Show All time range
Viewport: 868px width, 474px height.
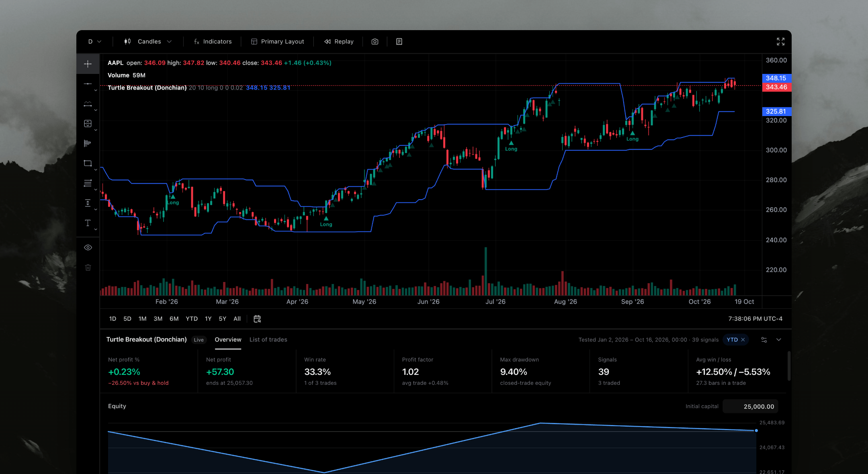click(237, 319)
